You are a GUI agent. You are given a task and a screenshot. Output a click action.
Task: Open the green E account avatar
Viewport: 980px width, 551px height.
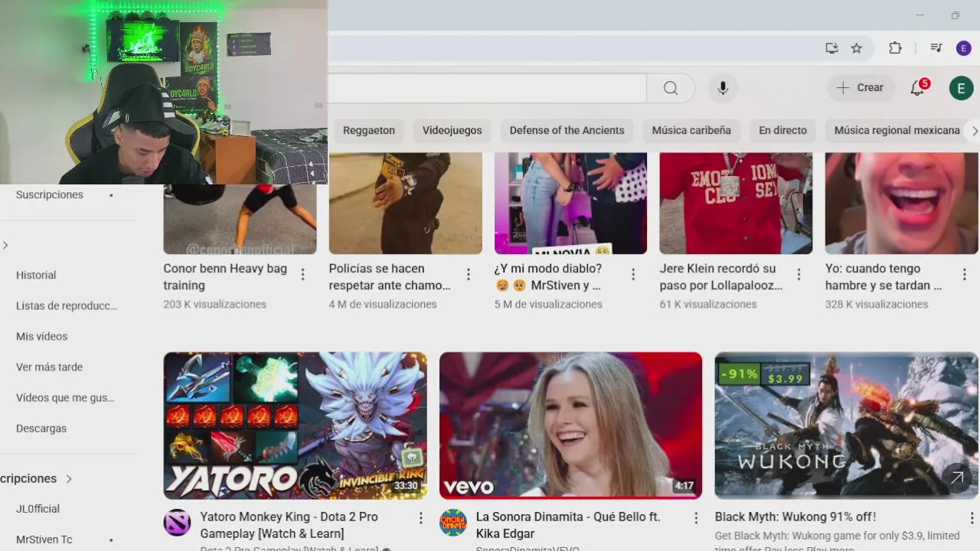click(961, 88)
